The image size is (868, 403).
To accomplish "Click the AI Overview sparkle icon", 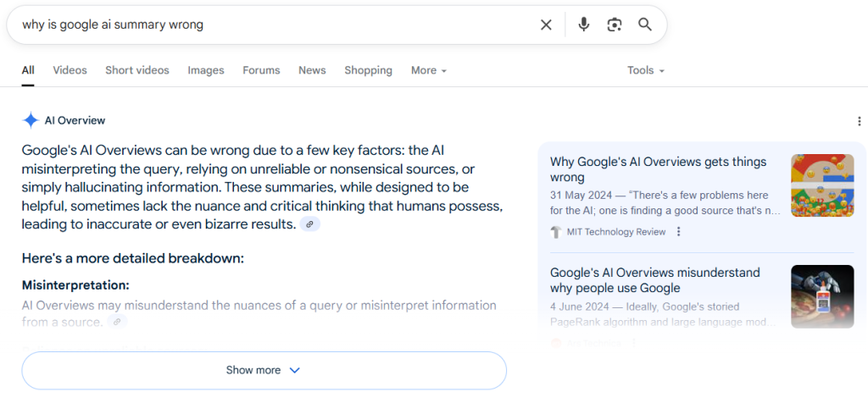I will pos(31,120).
